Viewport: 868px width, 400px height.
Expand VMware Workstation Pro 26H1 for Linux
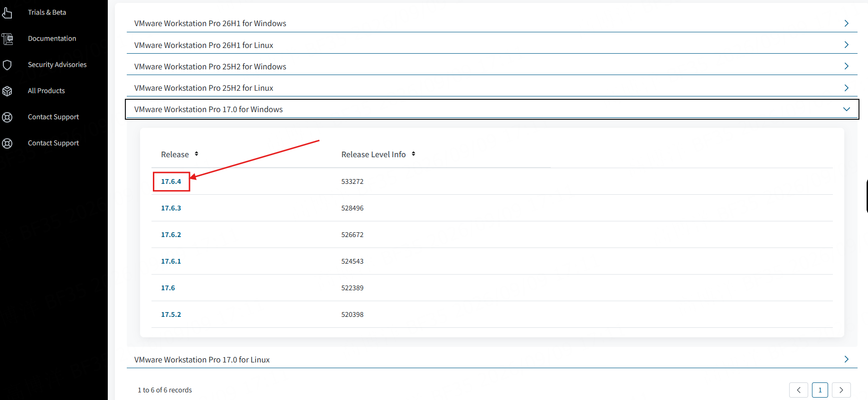click(492, 45)
